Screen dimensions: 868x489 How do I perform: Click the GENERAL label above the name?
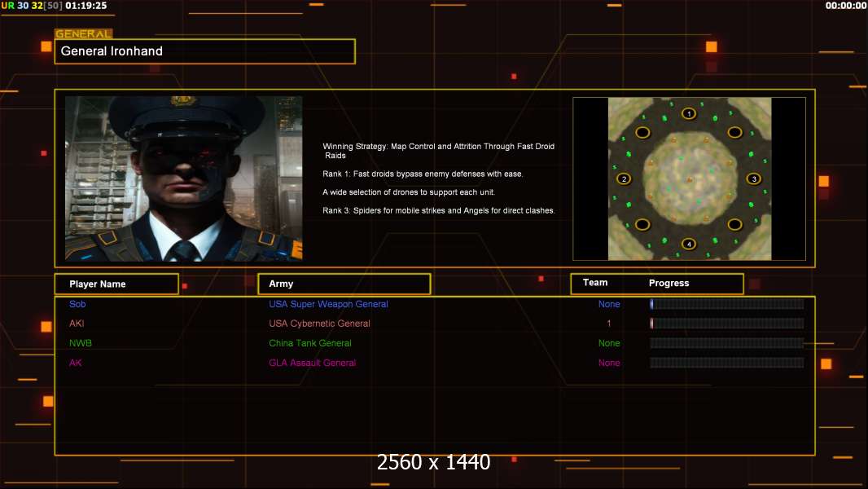pyautogui.click(x=84, y=33)
